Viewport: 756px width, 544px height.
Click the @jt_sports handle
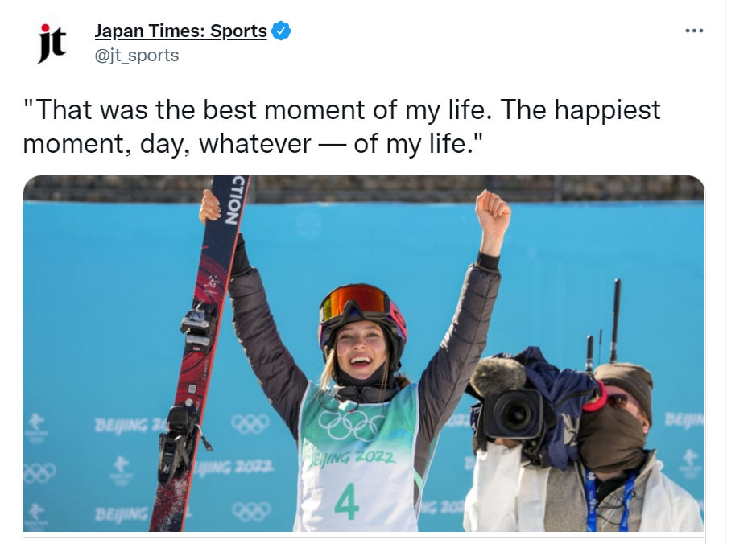point(137,56)
